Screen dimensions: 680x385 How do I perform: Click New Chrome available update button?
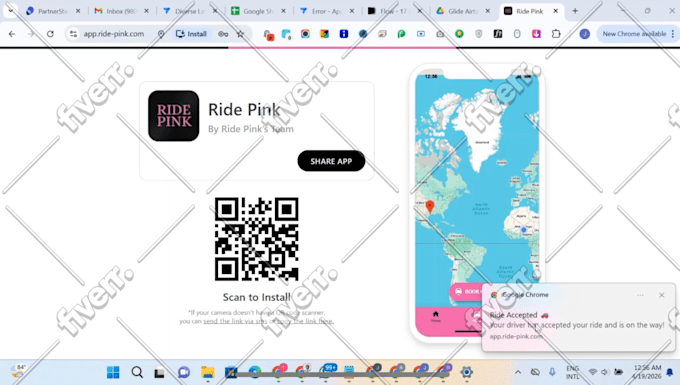pos(634,34)
